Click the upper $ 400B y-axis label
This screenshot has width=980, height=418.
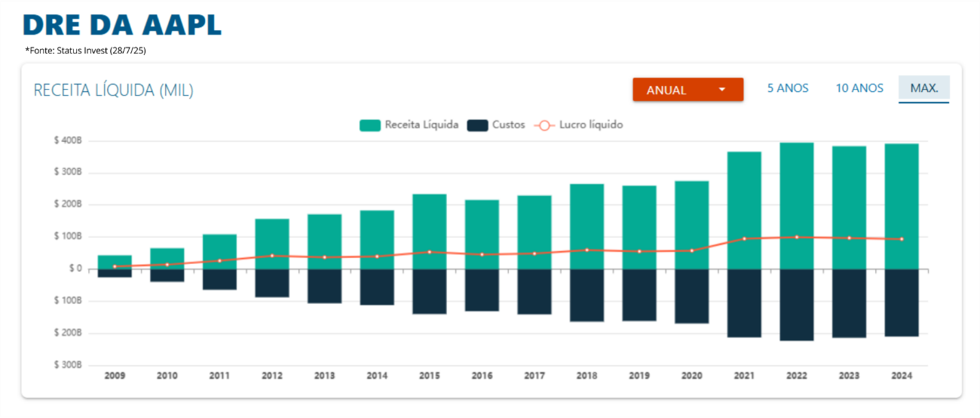click(68, 141)
